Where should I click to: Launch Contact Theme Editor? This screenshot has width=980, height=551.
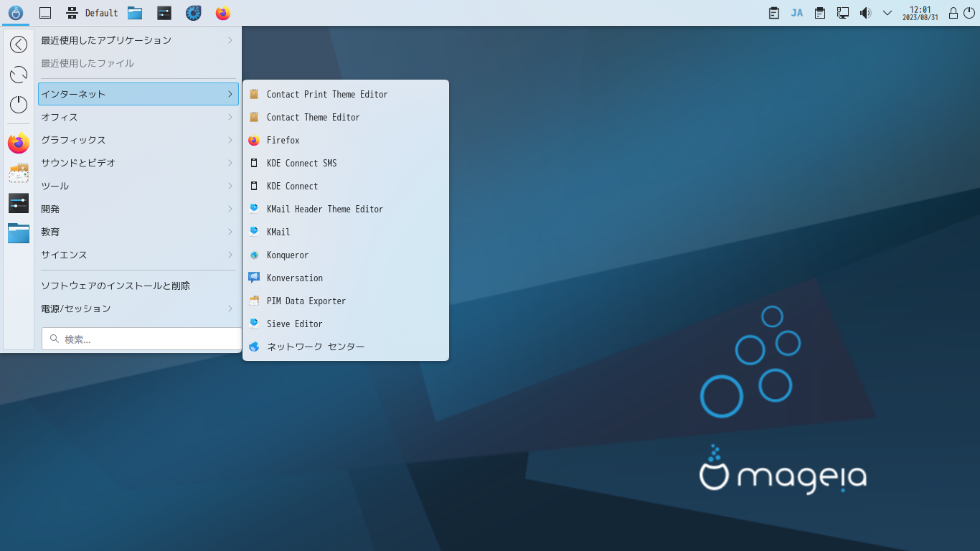click(346, 117)
